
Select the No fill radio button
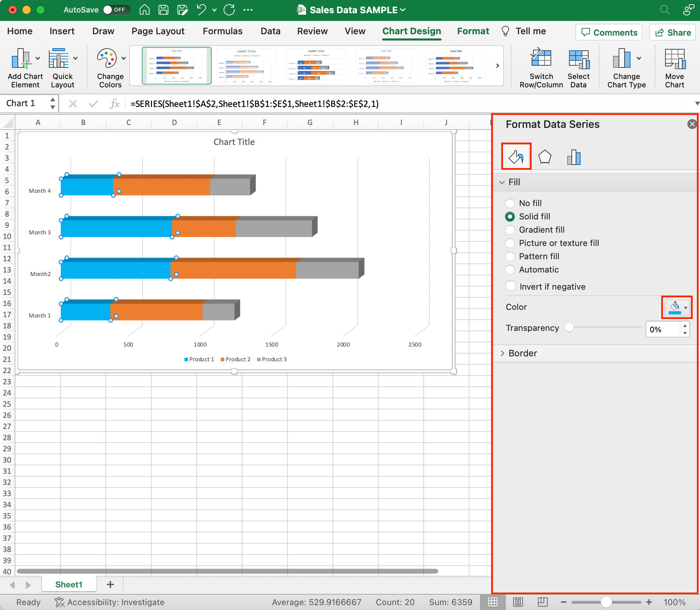(x=510, y=203)
